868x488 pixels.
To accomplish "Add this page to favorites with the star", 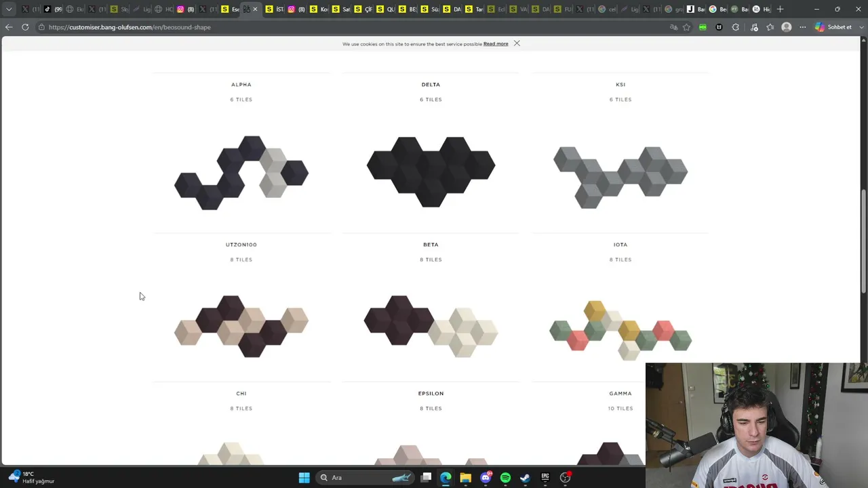I will [686, 27].
